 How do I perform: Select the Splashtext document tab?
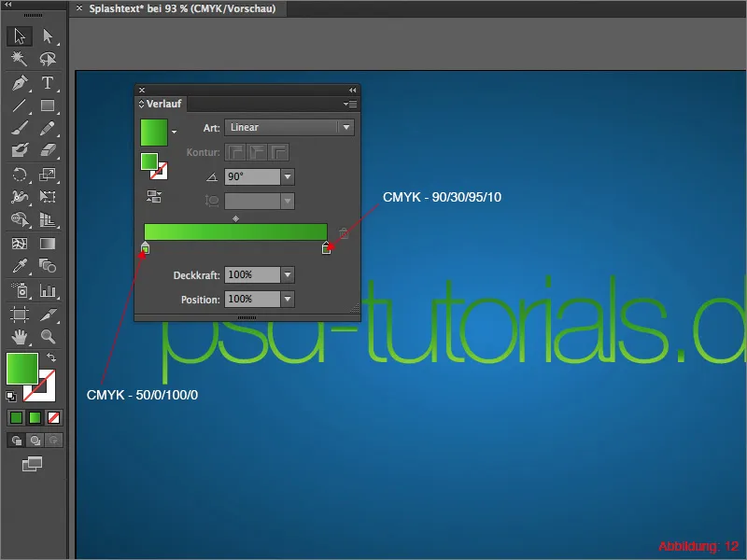(182, 8)
